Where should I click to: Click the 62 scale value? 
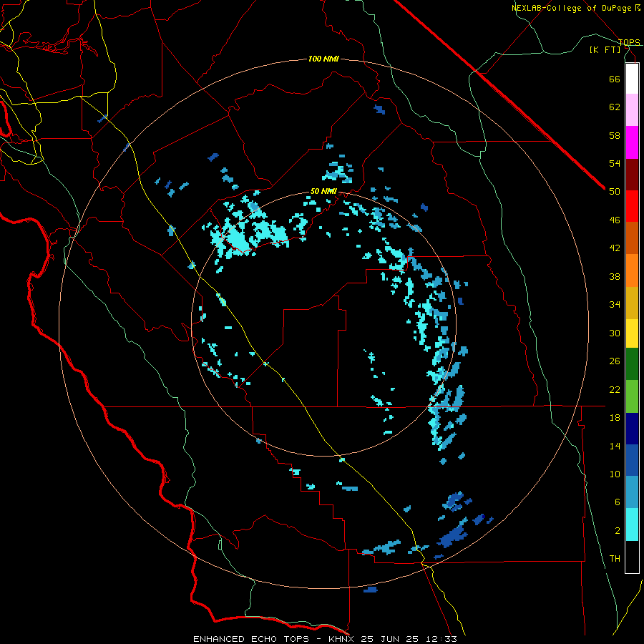tap(615, 107)
